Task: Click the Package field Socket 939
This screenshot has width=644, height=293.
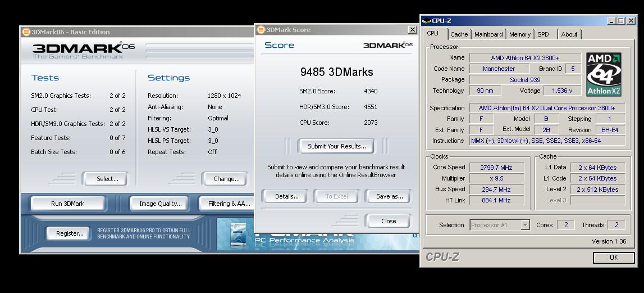Action: (x=525, y=80)
